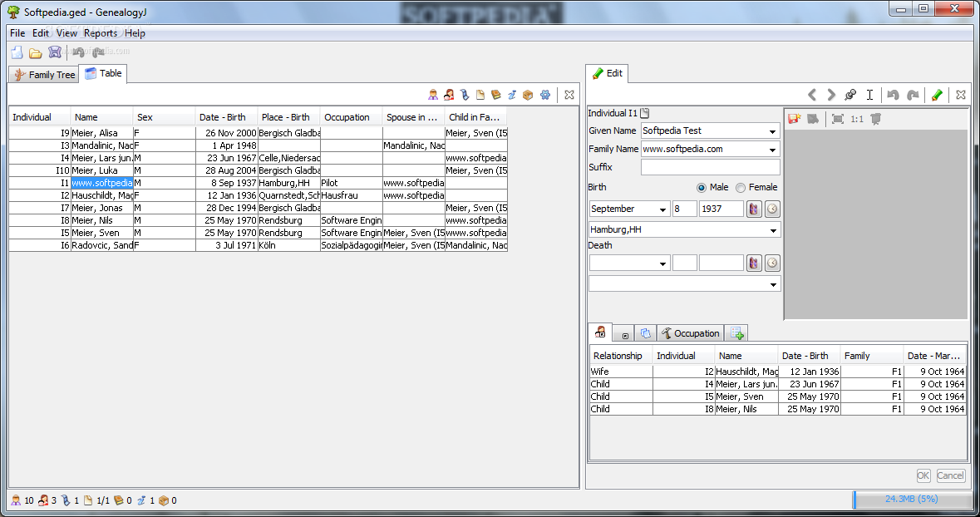Go back in Edit panel
The image size is (980, 517).
coord(812,95)
